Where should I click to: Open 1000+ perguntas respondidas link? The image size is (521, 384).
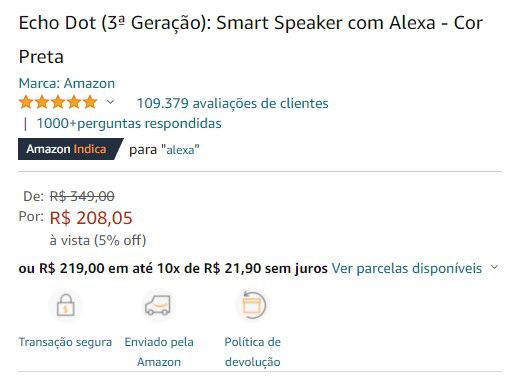(x=129, y=123)
